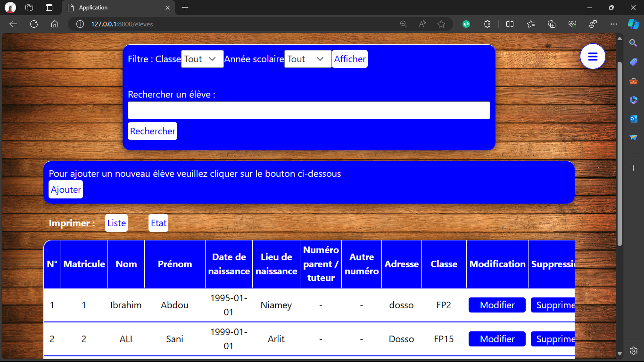
Task: Open Outlook from the sidebar
Action: tap(634, 119)
